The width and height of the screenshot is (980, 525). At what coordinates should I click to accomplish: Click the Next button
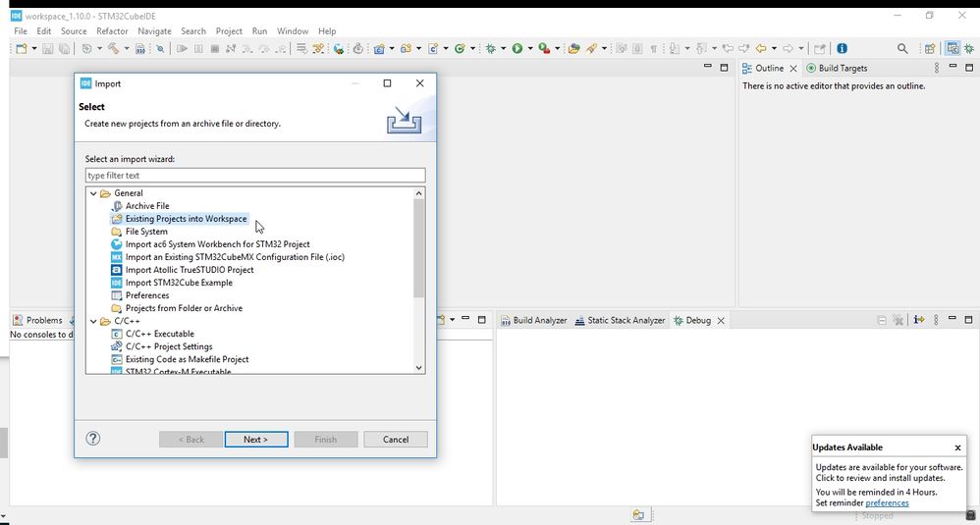click(256, 440)
